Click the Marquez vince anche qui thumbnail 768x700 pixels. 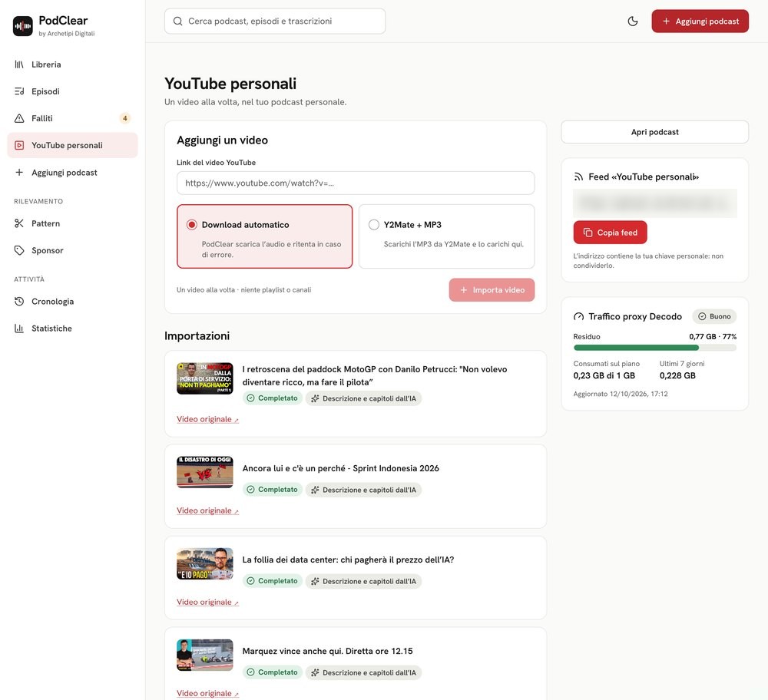click(x=205, y=655)
